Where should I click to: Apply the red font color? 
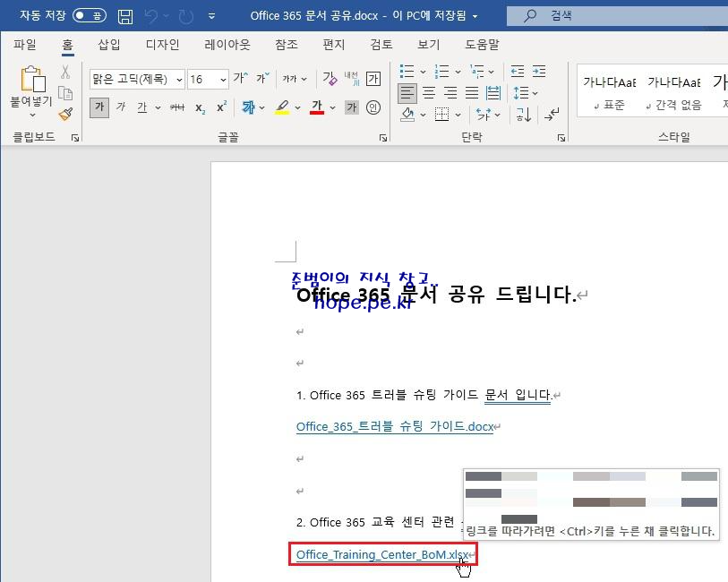coord(317,107)
